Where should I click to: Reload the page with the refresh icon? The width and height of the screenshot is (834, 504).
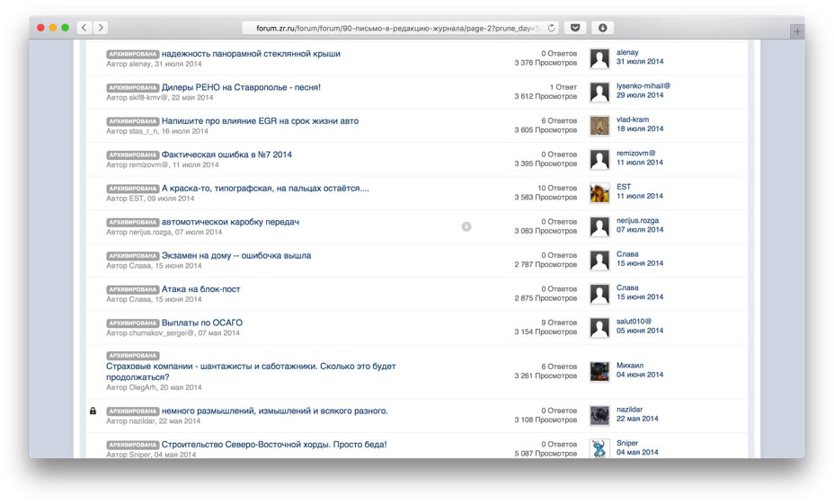click(551, 28)
